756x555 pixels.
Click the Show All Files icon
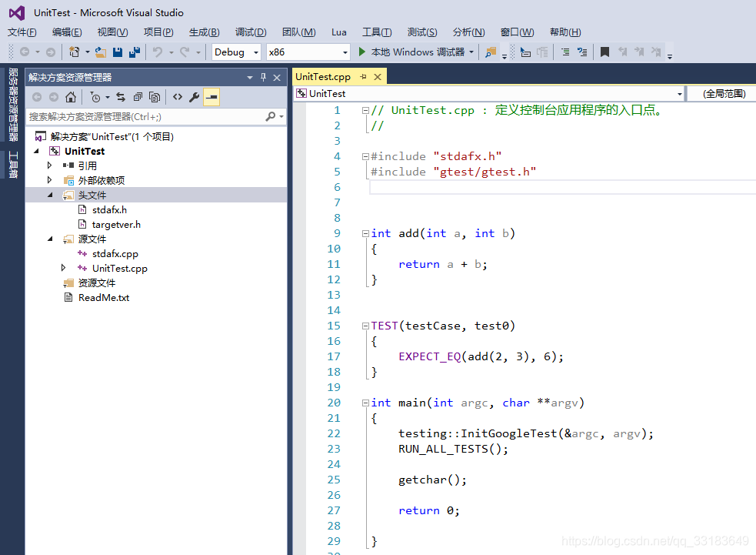click(155, 97)
